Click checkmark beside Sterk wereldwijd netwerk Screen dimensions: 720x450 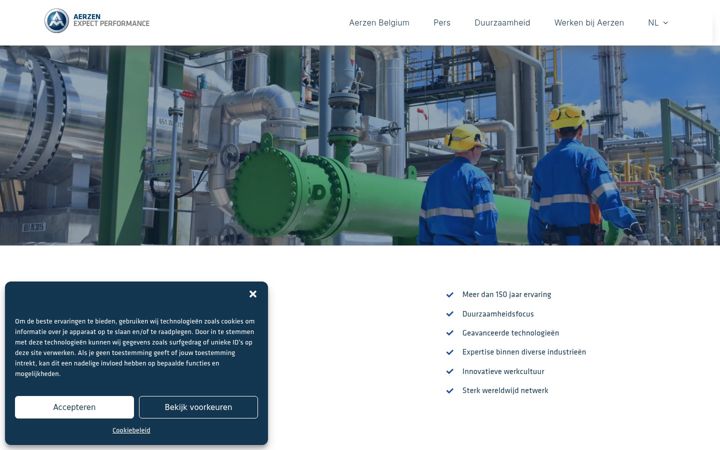coord(450,391)
